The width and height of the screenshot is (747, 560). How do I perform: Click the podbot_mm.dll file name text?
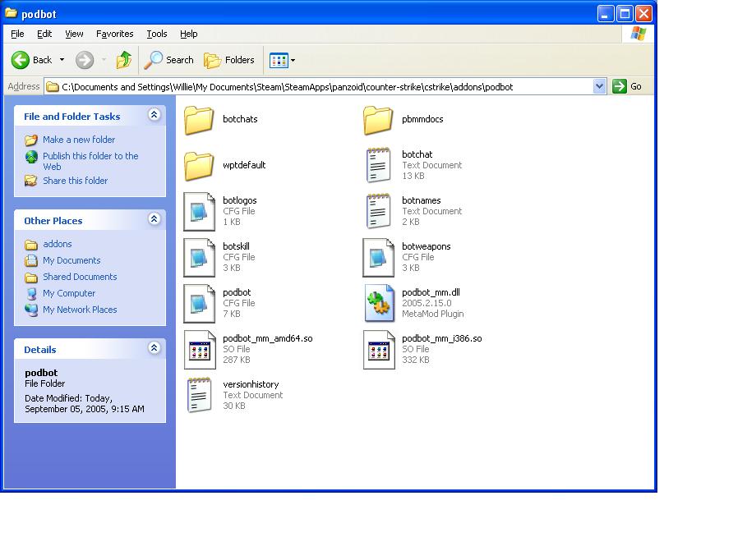(x=431, y=292)
